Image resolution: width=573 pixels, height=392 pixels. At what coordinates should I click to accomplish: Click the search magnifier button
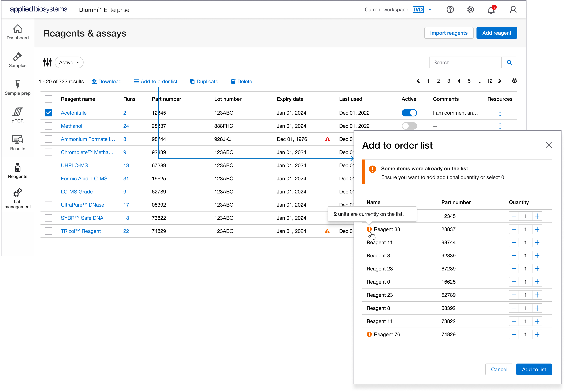click(509, 62)
